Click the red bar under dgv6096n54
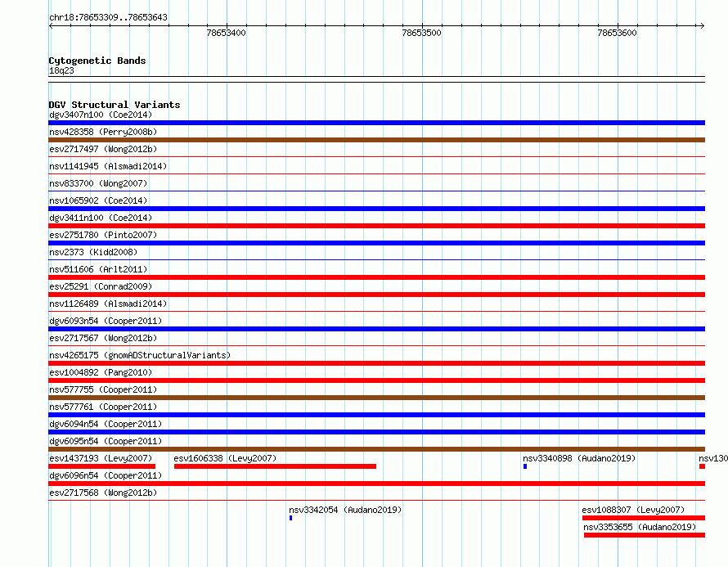The height and width of the screenshot is (567, 728). (x=376, y=484)
